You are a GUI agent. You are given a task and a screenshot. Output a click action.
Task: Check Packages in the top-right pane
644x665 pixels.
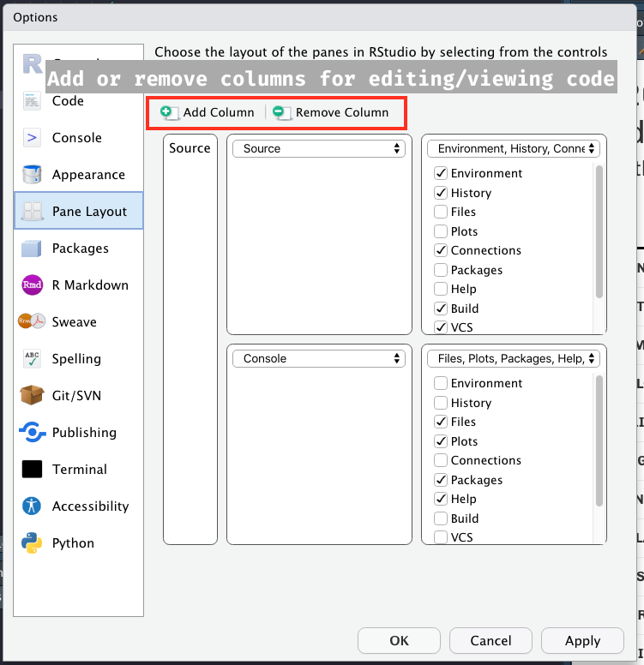click(441, 270)
